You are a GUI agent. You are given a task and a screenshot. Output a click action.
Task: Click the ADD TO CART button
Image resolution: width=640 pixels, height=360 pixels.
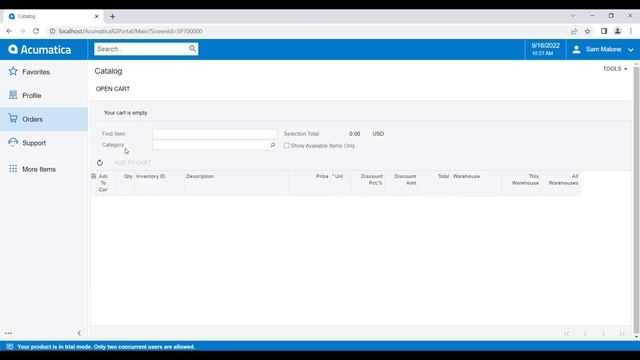(x=133, y=162)
